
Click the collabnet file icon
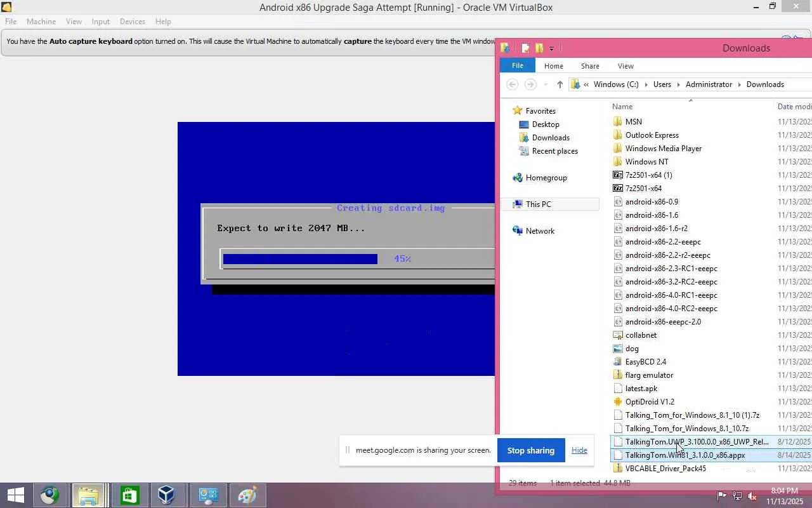click(x=618, y=335)
